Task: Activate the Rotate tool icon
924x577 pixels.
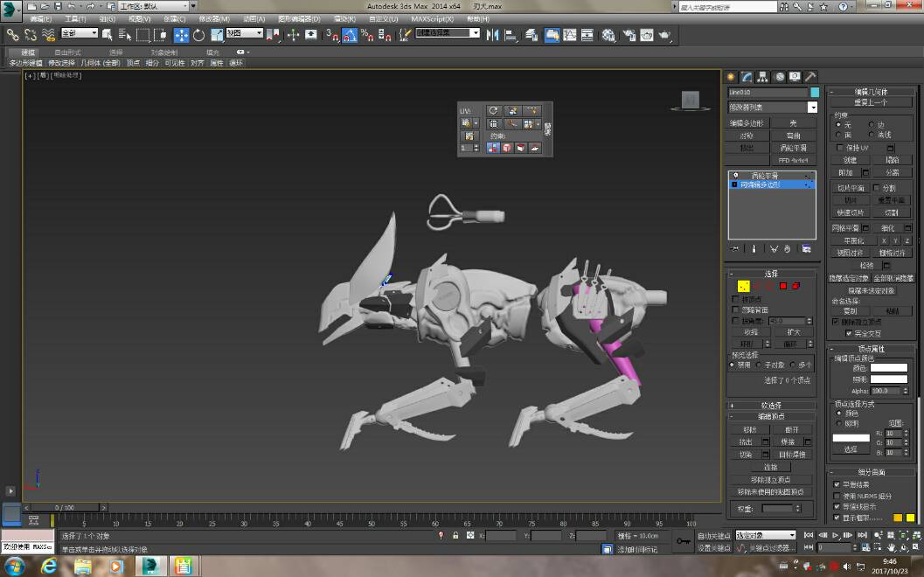Action: (x=198, y=35)
